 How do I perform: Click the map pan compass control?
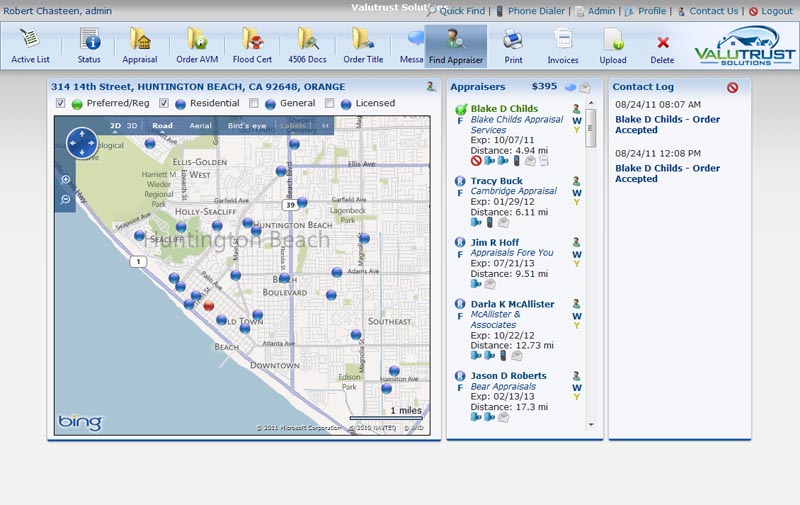point(82,143)
